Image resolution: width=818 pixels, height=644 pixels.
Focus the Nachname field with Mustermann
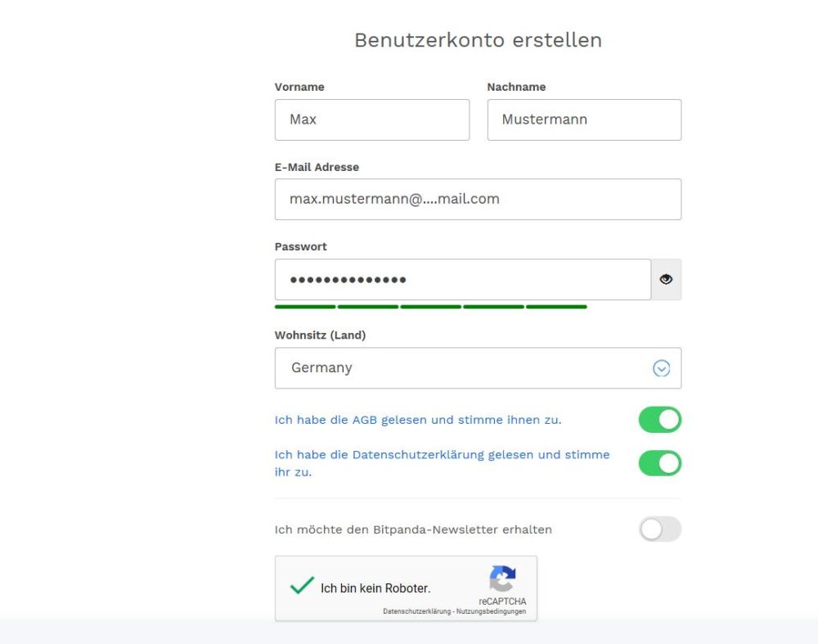(584, 119)
